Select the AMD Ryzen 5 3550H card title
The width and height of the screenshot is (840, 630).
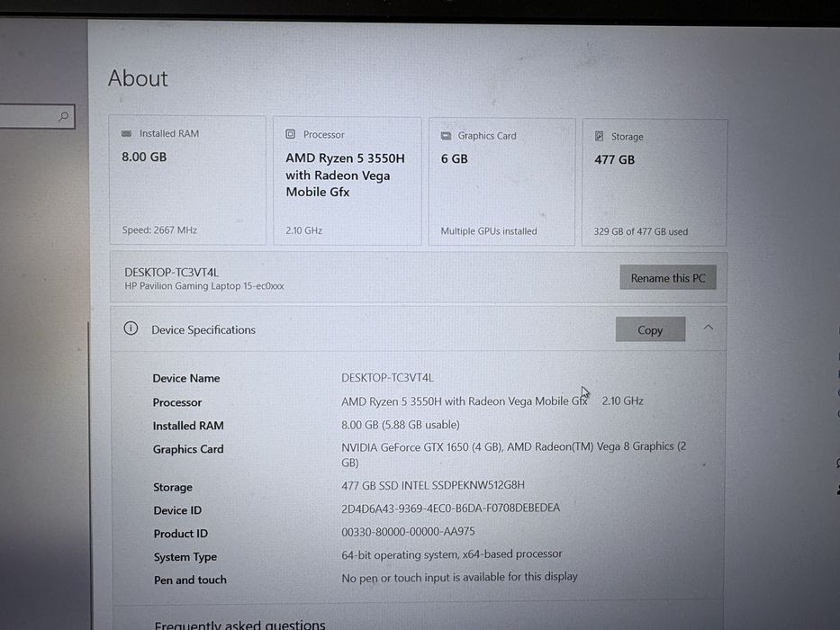345,175
